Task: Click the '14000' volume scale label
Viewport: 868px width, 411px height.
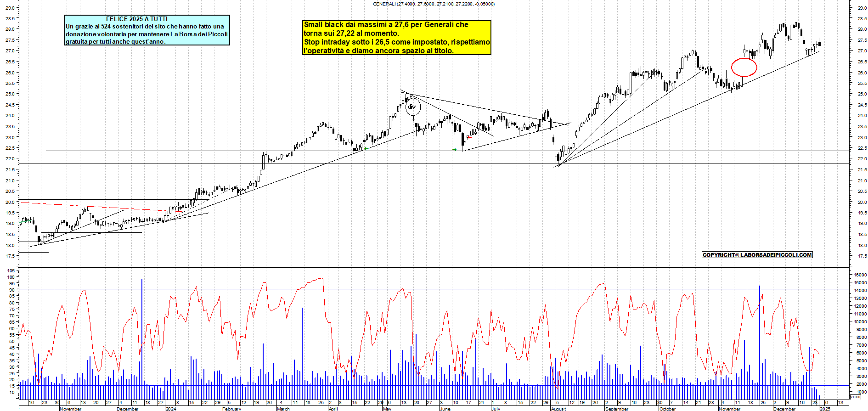Action: click(860, 291)
